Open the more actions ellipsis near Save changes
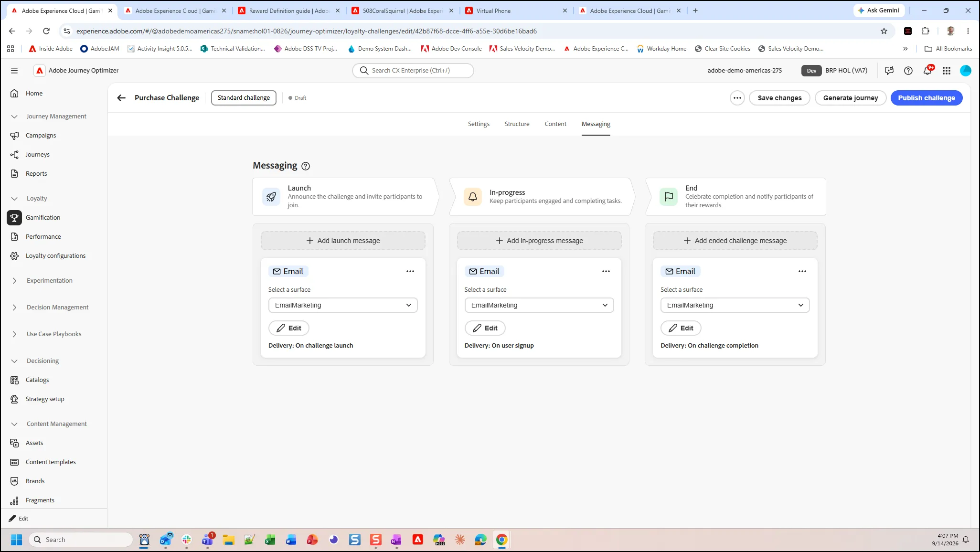The height and width of the screenshot is (552, 980). 737,98
